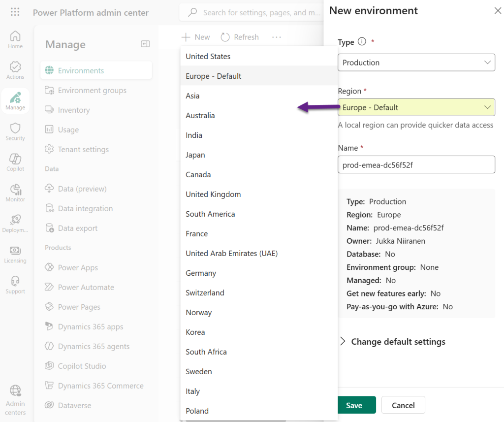
Task: Pick Norway region option
Action: pos(259,312)
